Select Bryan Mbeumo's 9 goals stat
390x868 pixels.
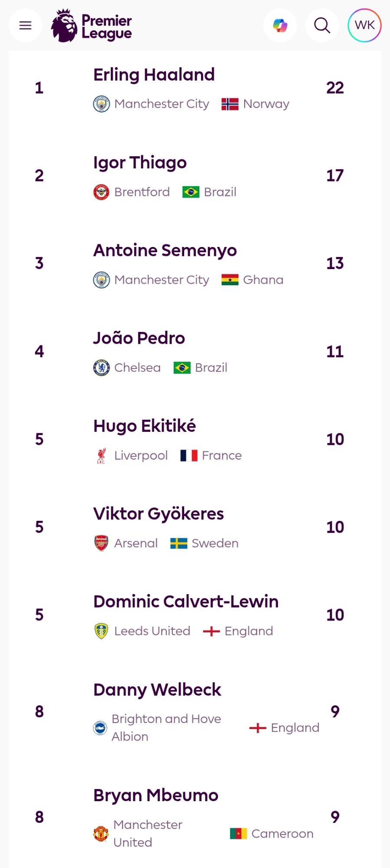335,817
